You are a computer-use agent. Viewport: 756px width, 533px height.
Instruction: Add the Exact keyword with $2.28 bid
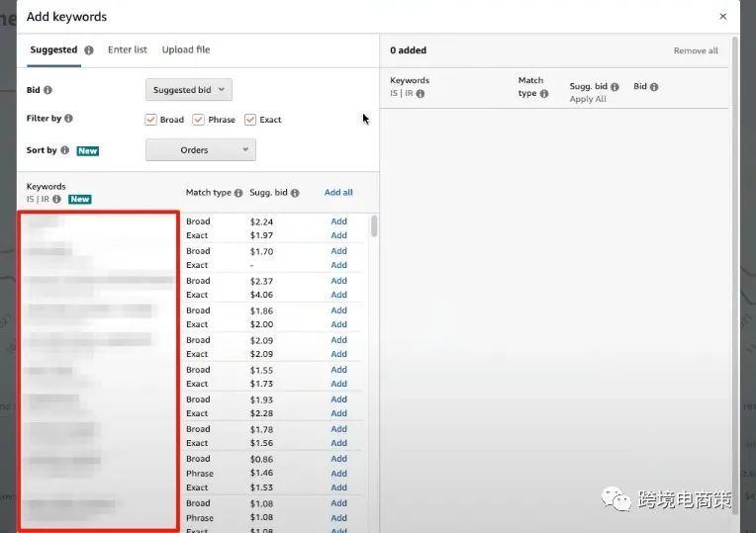[339, 413]
